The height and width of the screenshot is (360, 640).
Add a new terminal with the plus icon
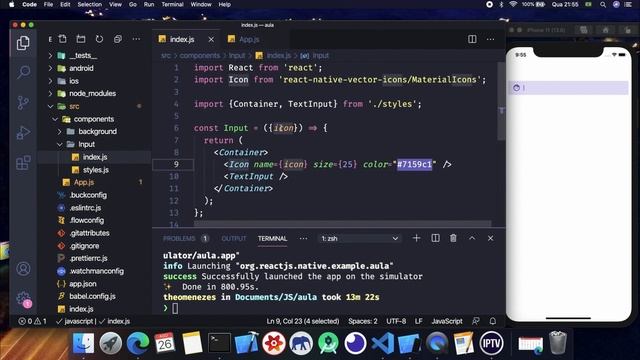coord(416,238)
